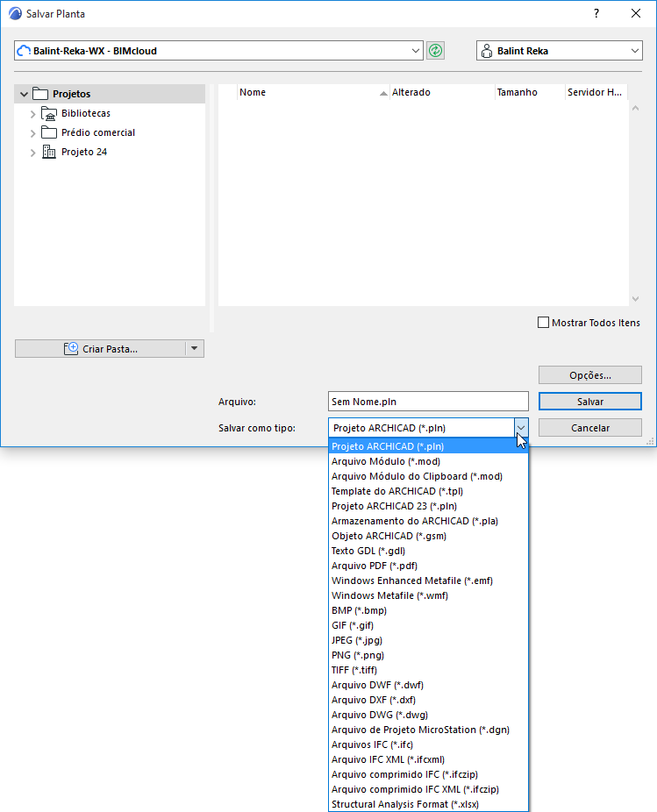
Task: Collapse the Projetos tree node
Action: [x=24, y=94]
